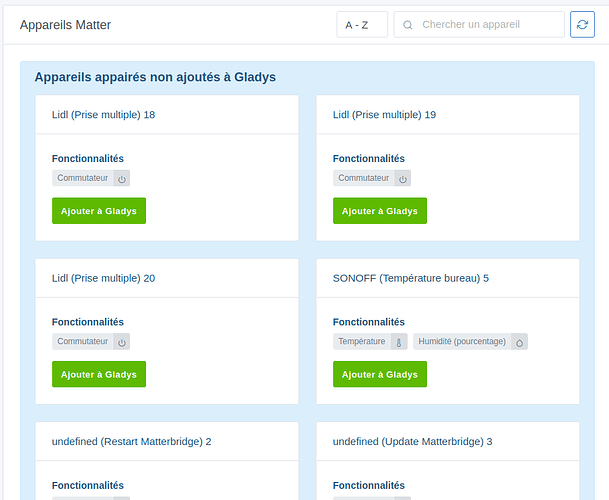
Task: Add Lidl (Prise multiple) 19 to Gladys
Action: pos(380,211)
